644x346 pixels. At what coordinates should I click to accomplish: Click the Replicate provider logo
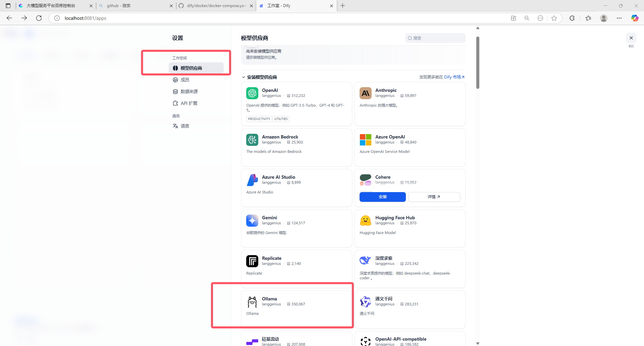tap(252, 261)
